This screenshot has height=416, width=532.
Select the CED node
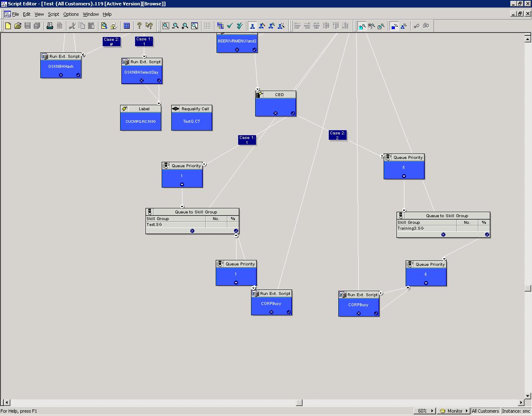pos(276,104)
